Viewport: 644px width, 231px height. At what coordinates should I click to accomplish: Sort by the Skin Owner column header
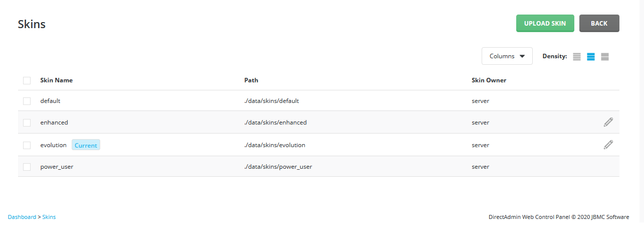[489, 80]
